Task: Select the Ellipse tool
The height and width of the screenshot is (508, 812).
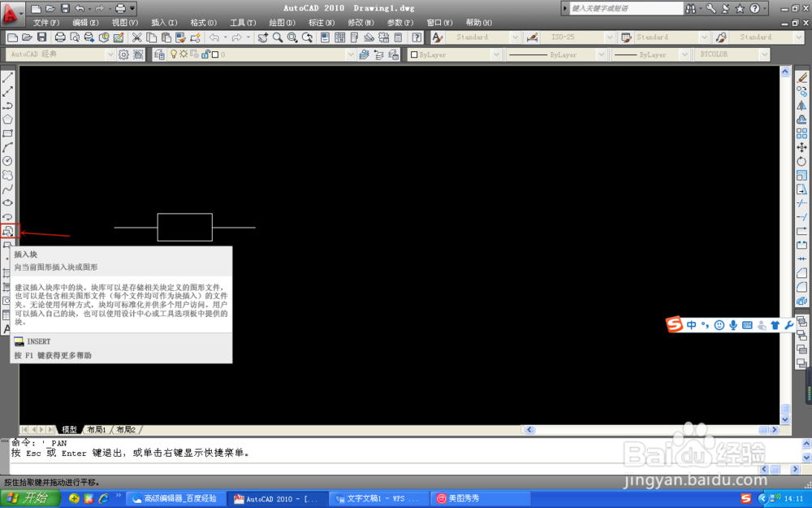Action: (8, 203)
